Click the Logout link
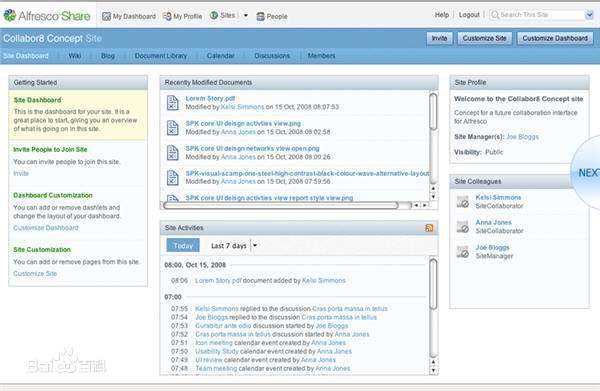600x391 pixels. coord(469,15)
